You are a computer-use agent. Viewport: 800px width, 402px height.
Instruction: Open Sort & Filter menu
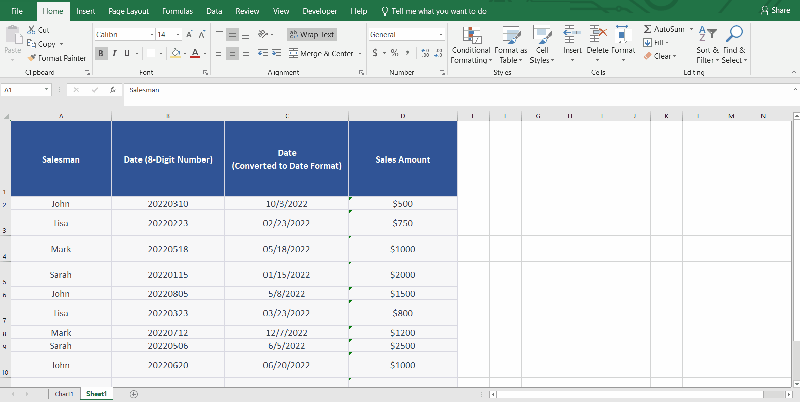(707, 45)
